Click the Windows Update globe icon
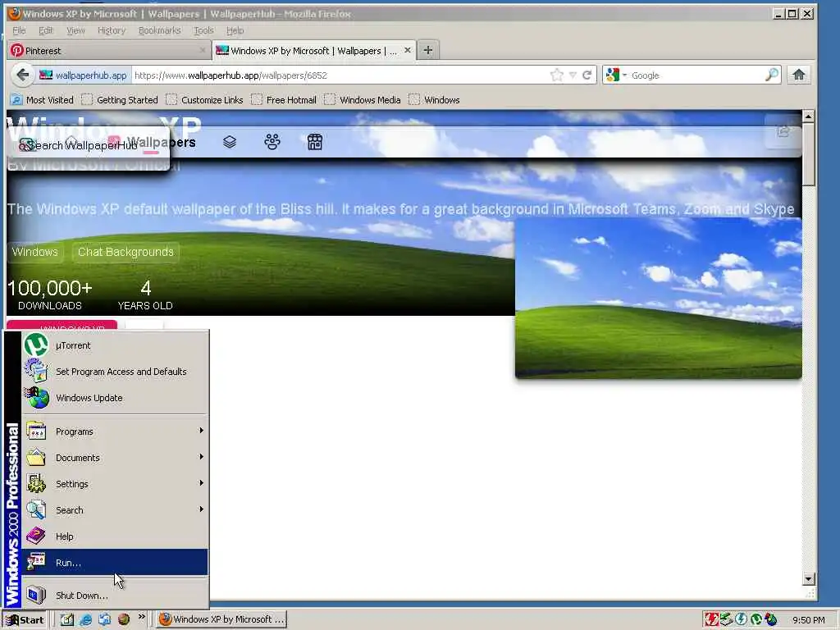840x630 pixels. tap(36, 398)
